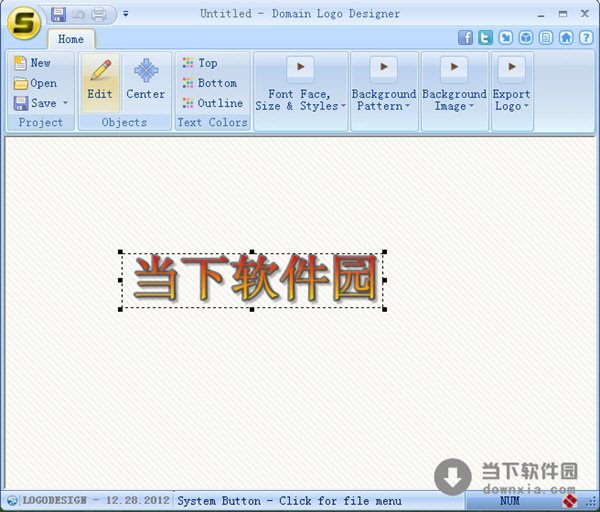Click the LOGODESIGN - 12.28.2012 status text
Image resolution: width=600 pixels, height=512 pixels.
[x=96, y=501]
